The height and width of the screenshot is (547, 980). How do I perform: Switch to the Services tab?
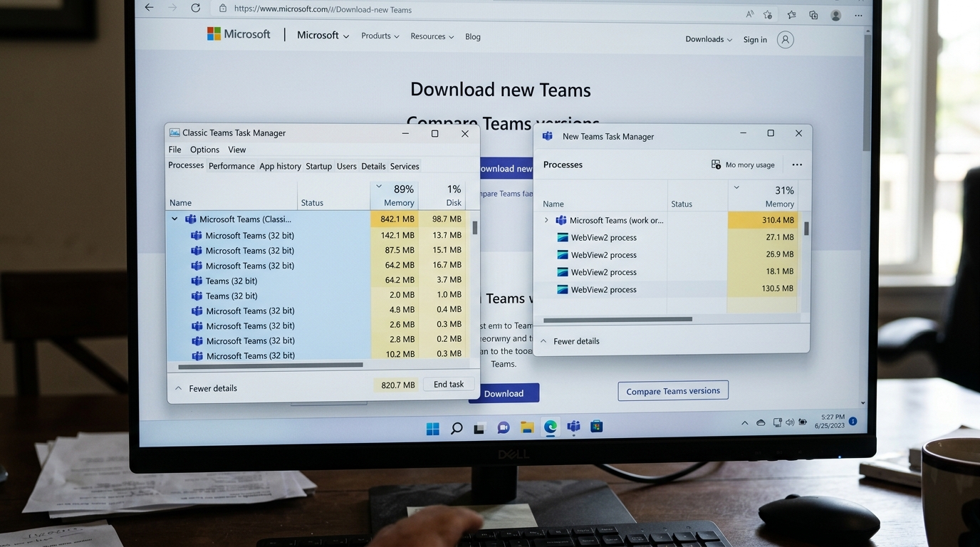pos(405,166)
